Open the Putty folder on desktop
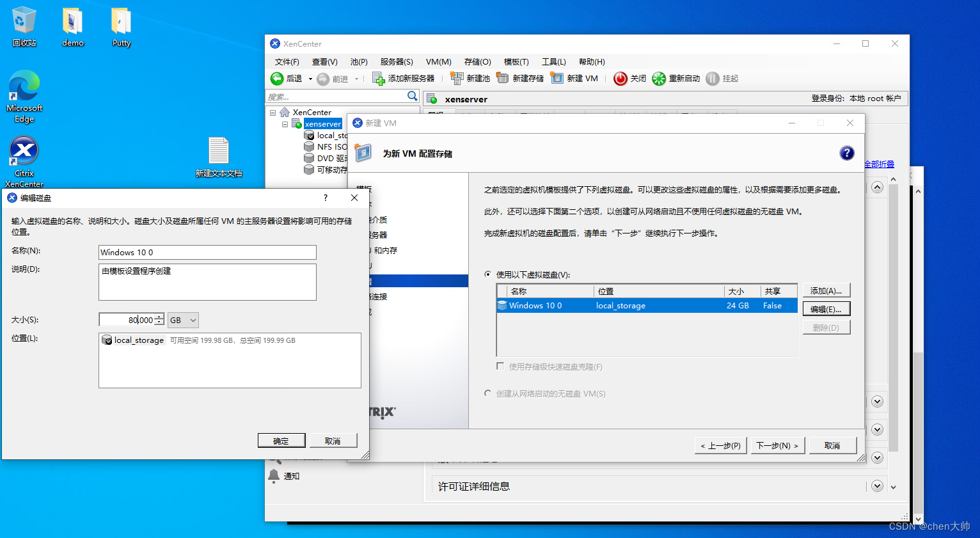This screenshot has height=538, width=980. [x=121, y=27]
